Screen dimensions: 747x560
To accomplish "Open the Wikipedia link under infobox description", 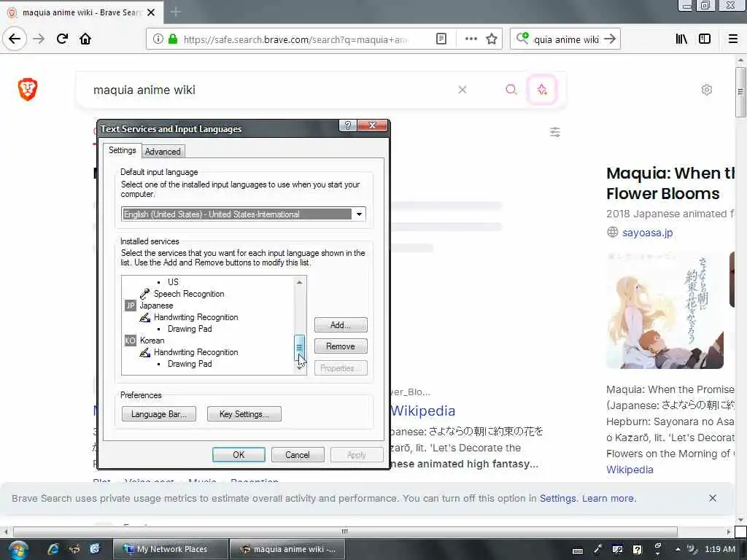I will click(630, 470).
